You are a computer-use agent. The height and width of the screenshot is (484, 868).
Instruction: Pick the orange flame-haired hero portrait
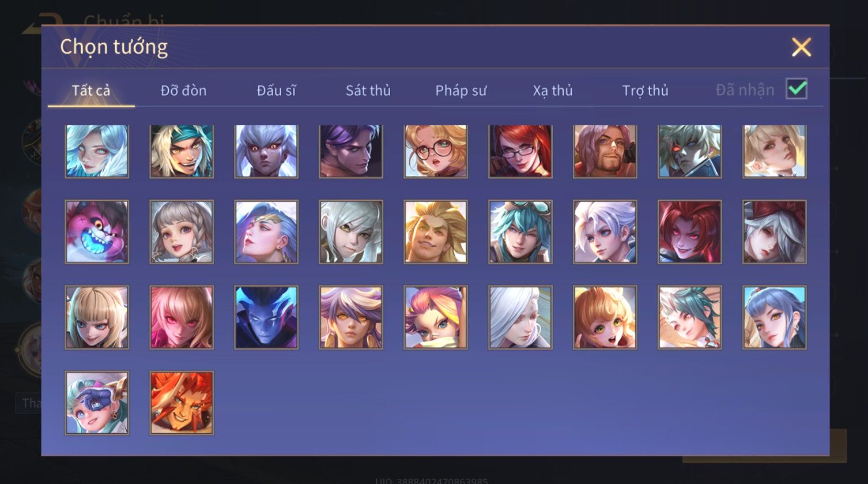click(182, 403)
